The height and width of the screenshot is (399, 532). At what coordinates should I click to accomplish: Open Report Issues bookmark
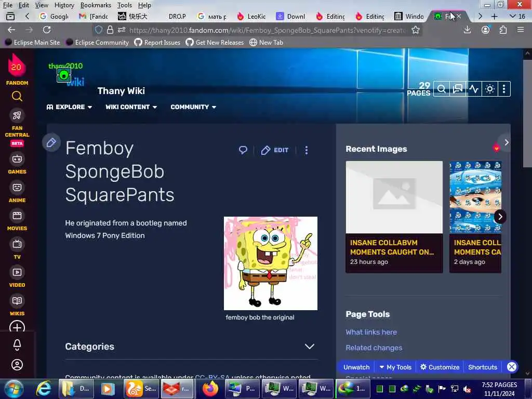157,43
